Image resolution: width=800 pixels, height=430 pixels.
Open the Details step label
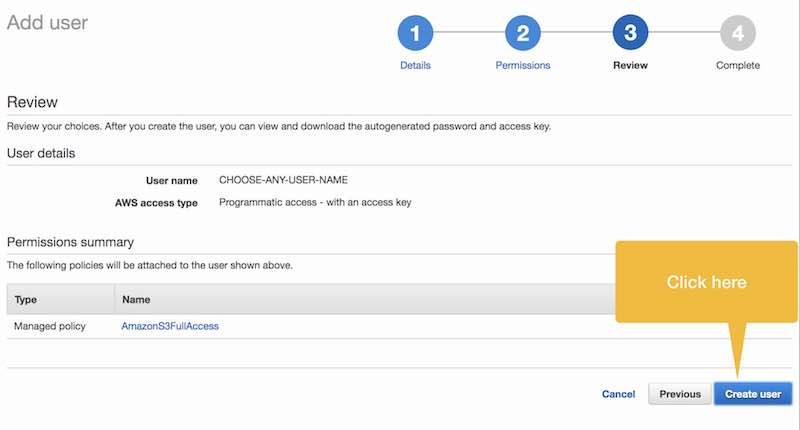pyautogui.click(x=415, y=65)
